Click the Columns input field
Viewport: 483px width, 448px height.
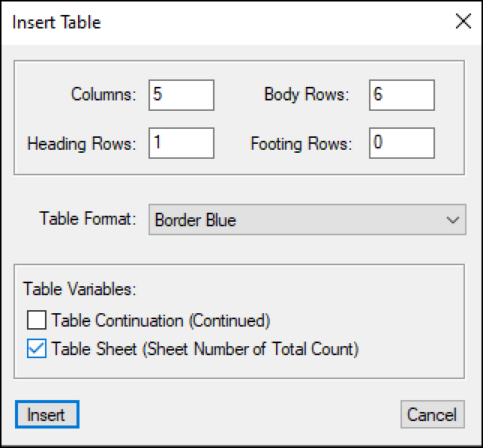point(181,95)
